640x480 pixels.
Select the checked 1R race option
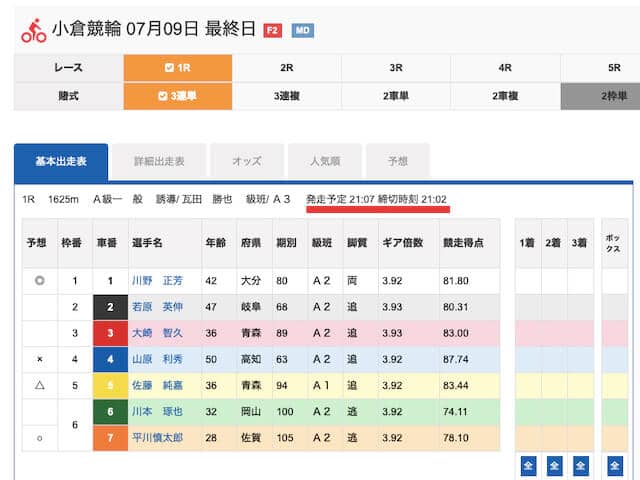(177, 68)
